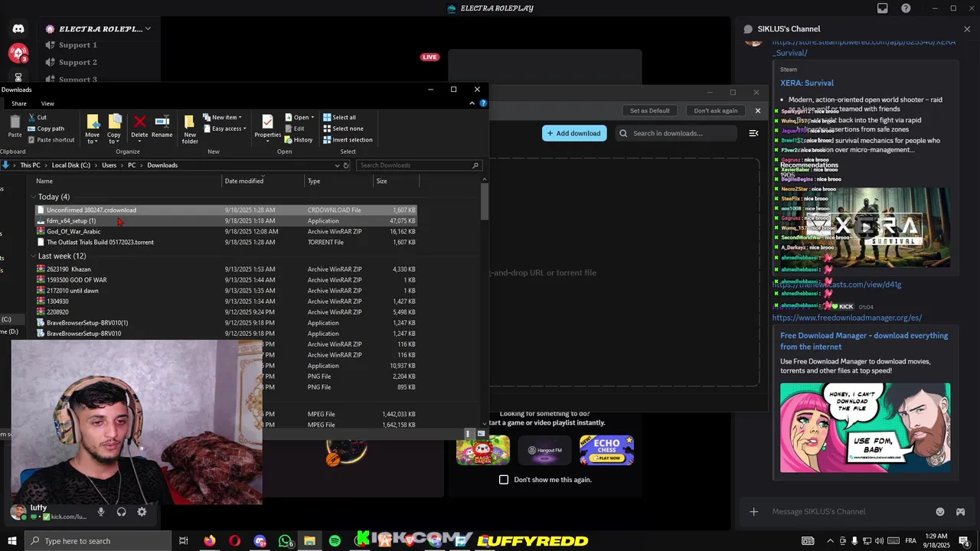Open the freedownloadmanager.org link in chat
Screen dimensions: 980x551
pyautogui.click(x=847, y=318)
